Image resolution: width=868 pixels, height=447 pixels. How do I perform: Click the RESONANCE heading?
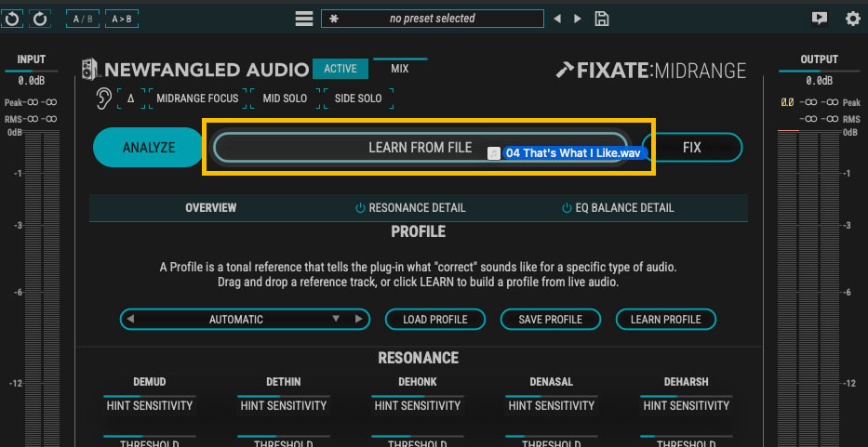419,358
